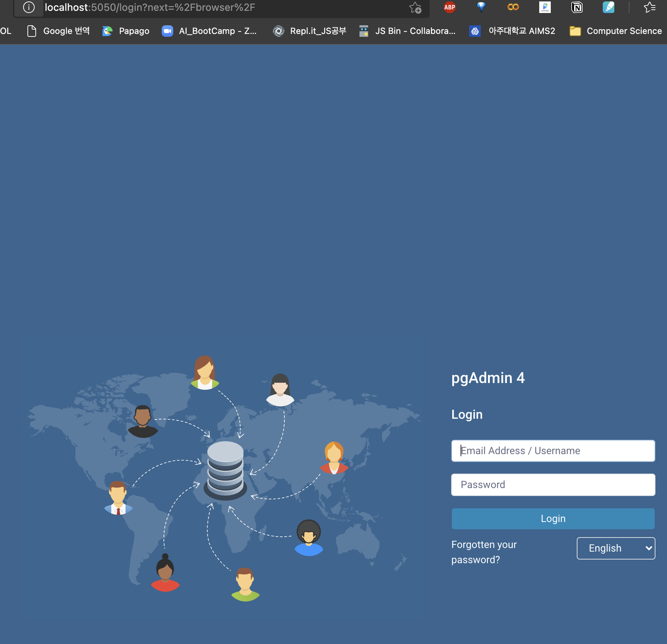Open the ABP Adblock Plus extension
Viewport: 667px width, 644px height.
[449, 7]
